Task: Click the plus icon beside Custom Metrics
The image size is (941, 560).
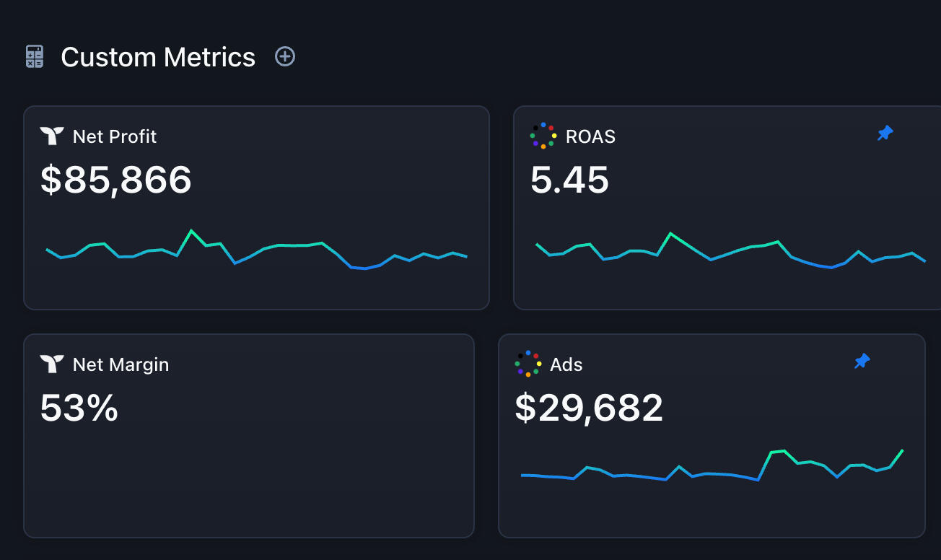Action: [285, 56]
